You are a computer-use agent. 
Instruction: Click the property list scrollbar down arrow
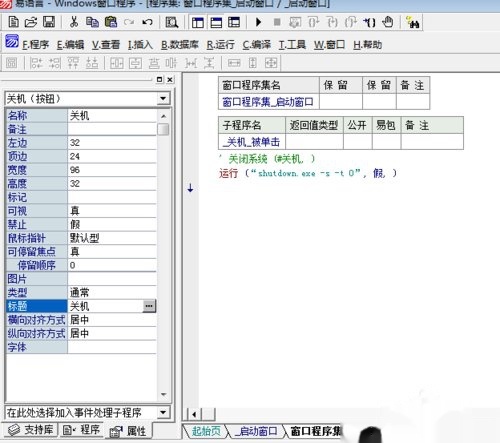click(x=163, y=394)
